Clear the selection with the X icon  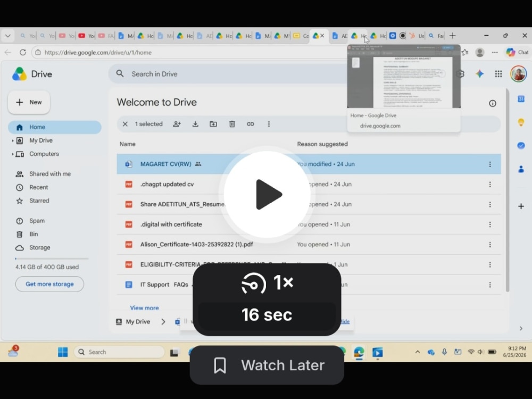[x=125, y=124]
